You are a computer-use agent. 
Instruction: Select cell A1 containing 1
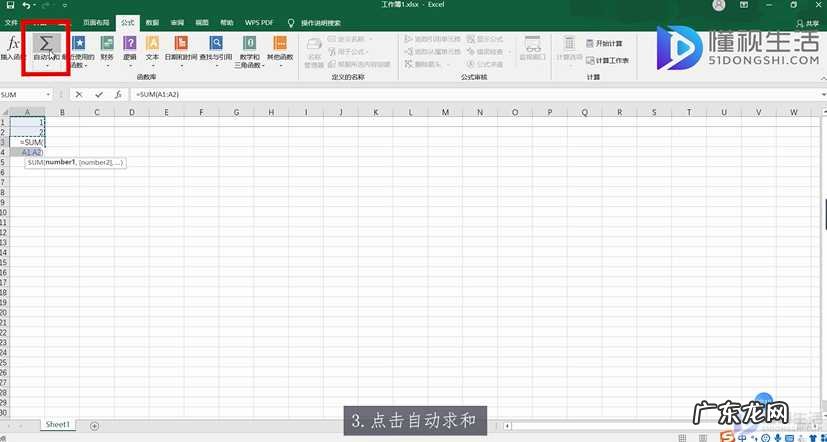(x=27, y=122)
